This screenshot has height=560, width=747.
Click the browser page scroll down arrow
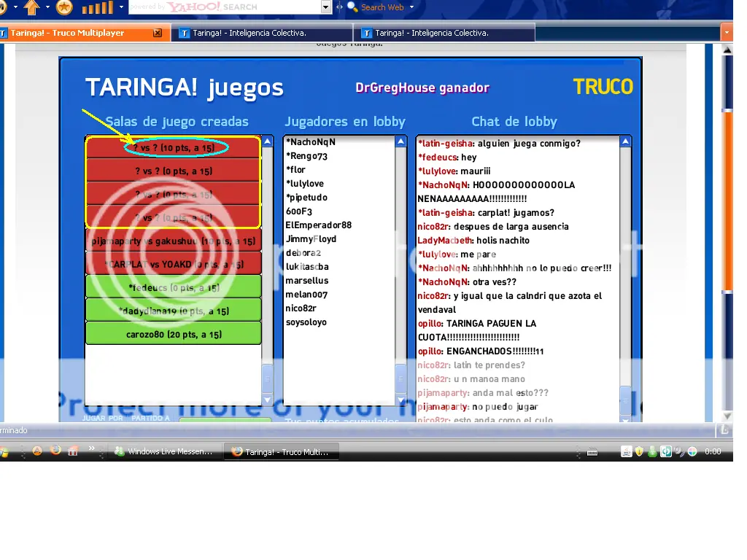727,416
